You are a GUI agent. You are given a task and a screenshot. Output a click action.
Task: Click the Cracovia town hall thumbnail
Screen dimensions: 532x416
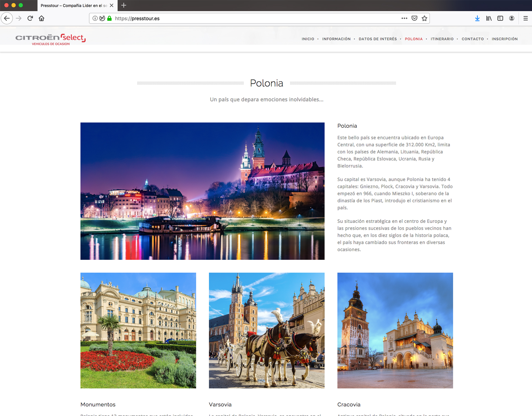pyautogui.click(x=395, y=330)
